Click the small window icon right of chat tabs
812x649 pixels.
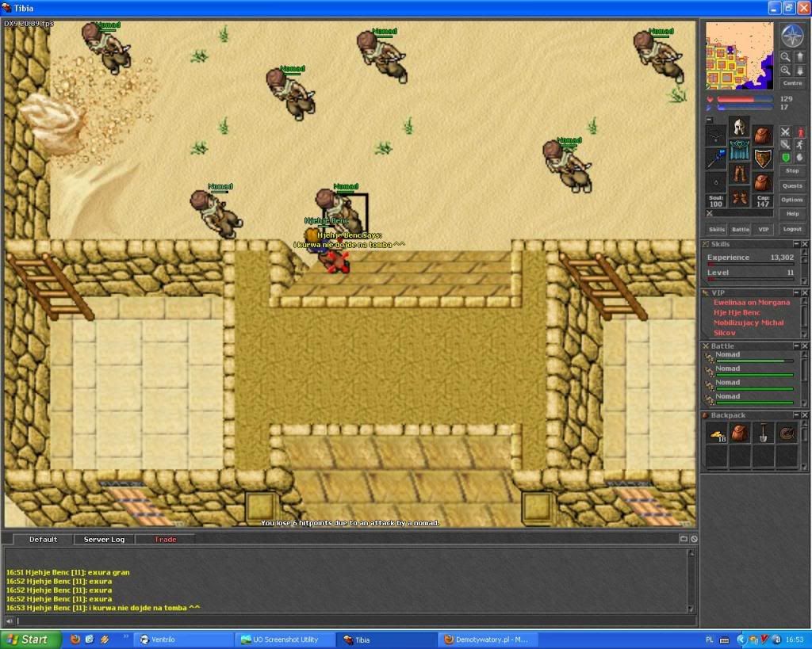pos(684,539)
